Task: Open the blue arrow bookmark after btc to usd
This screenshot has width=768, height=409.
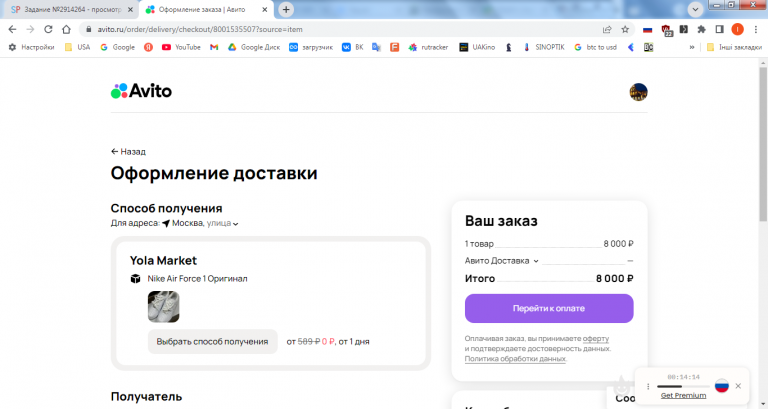Action: [631, 47]
